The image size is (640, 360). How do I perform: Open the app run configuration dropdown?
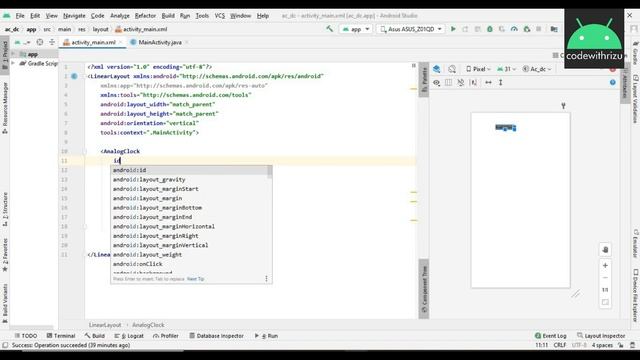coord(356,29)
